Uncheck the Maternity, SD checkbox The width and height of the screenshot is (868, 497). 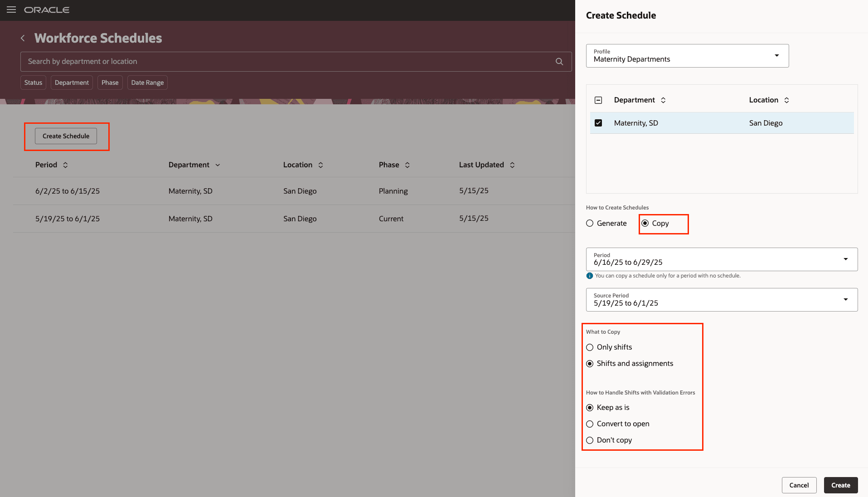point(598,123)
